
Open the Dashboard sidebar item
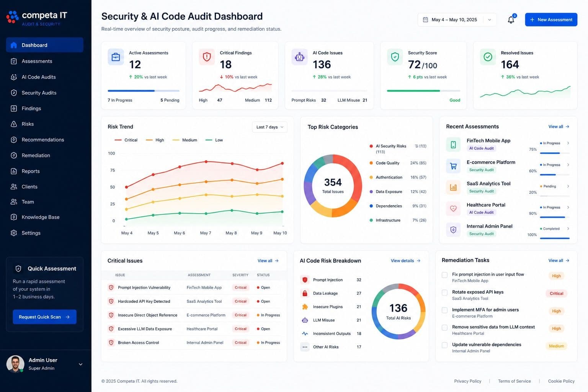[x=45, y=45]
